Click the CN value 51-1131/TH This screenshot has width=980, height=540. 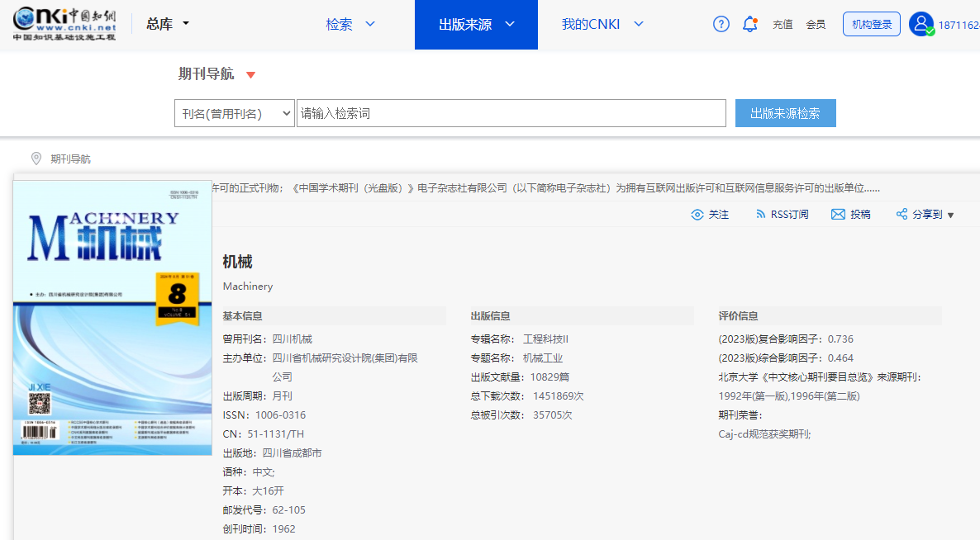click(276, 433)
